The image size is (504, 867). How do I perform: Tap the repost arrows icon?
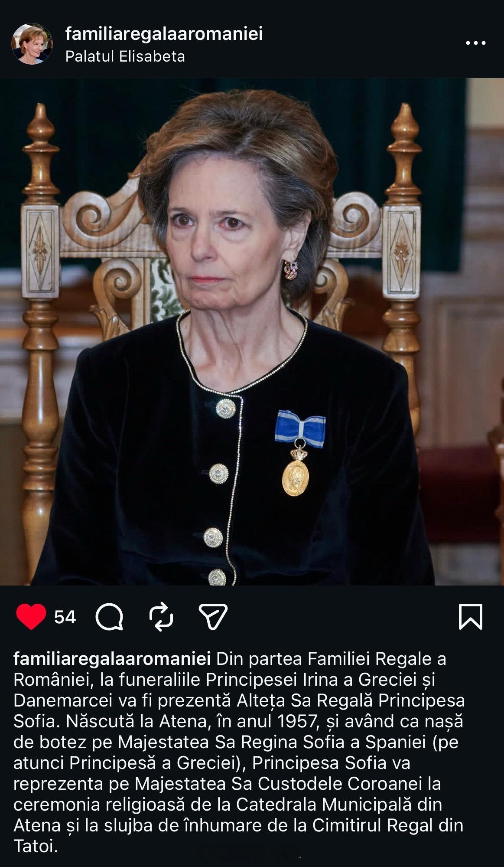point(161,616)
